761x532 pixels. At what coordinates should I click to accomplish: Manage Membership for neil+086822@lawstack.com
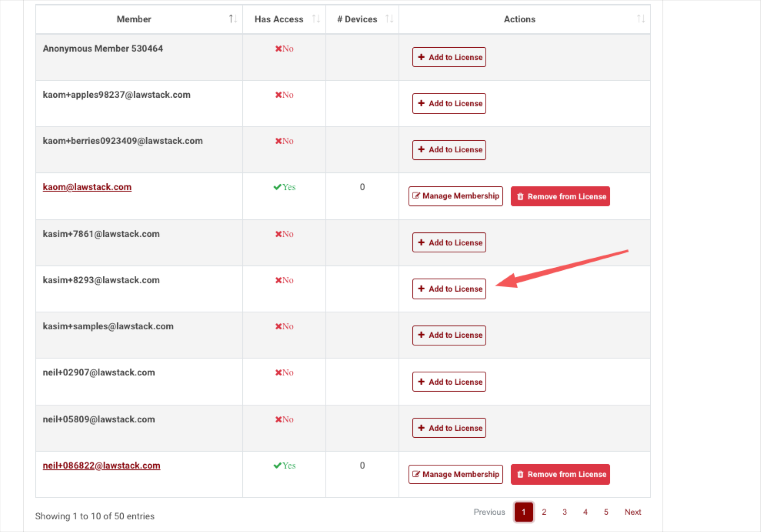(456, 474)
